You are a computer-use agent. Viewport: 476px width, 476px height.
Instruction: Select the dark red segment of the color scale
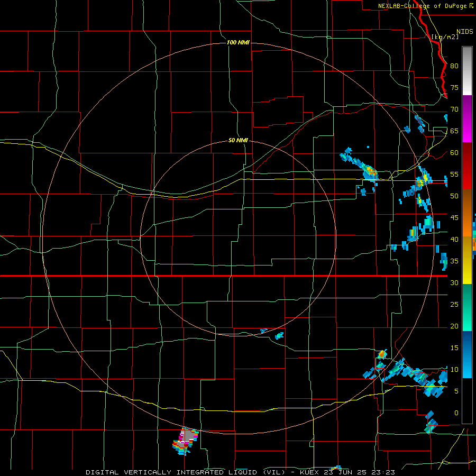pos(467,166)
